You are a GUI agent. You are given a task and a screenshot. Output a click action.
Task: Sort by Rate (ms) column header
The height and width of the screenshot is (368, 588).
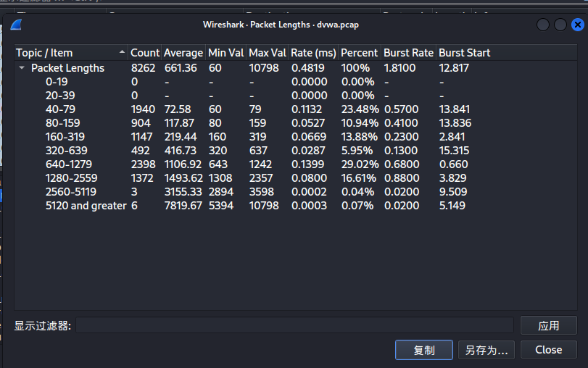(313, 53)
